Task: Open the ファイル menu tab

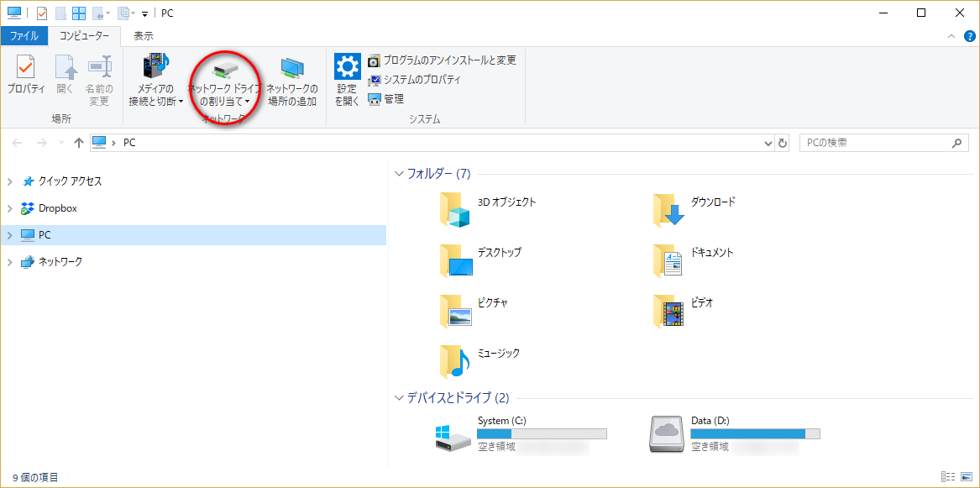Action: click(x=24, y=36)
